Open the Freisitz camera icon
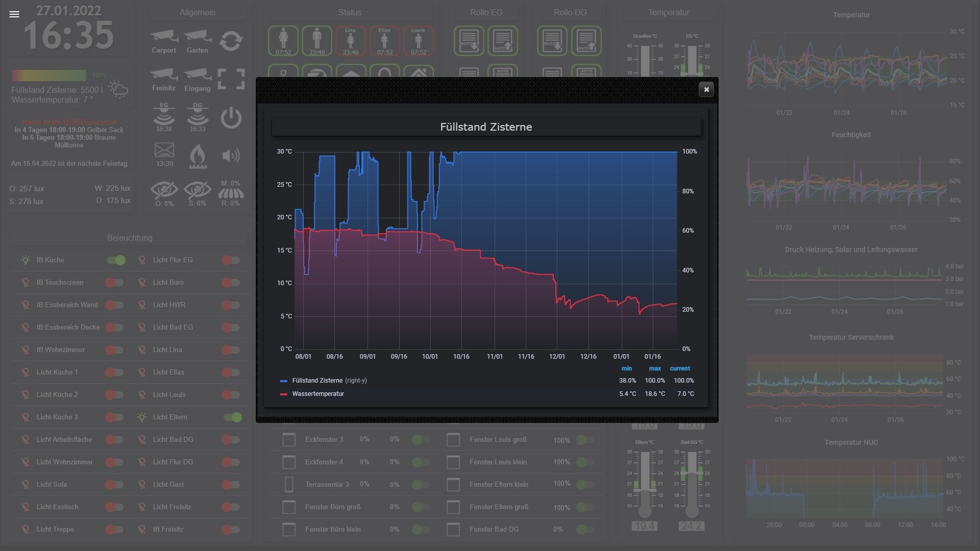This screenshot has width=980, height=551. 164,74
